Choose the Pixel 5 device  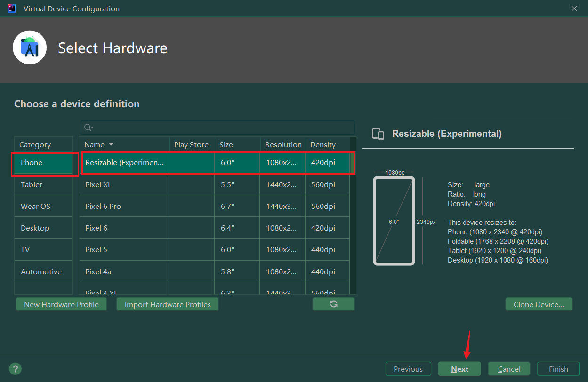pyautogui.click(x=214, y=249)
